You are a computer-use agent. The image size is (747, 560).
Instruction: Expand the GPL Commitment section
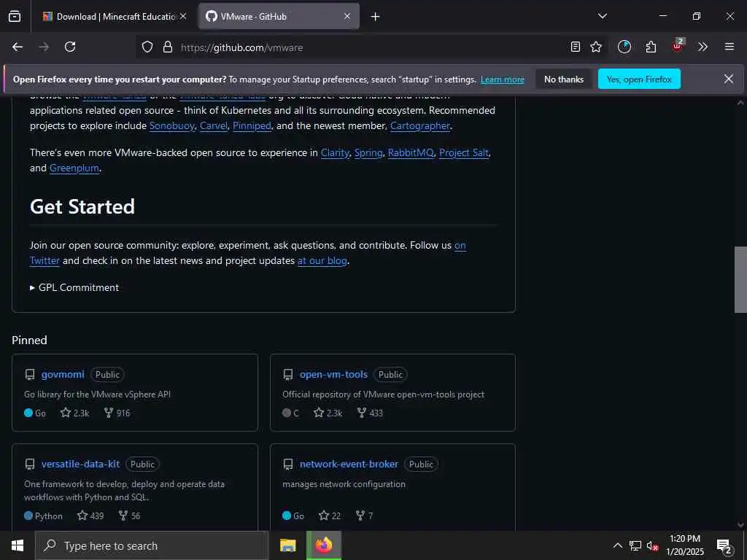(x=74, y=287)
